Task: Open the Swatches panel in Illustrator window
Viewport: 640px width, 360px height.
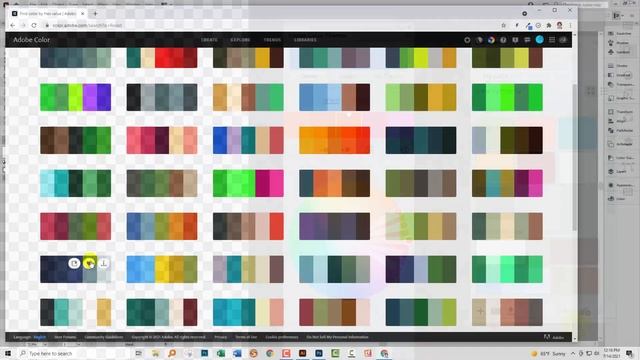Action: pos(620,33)
